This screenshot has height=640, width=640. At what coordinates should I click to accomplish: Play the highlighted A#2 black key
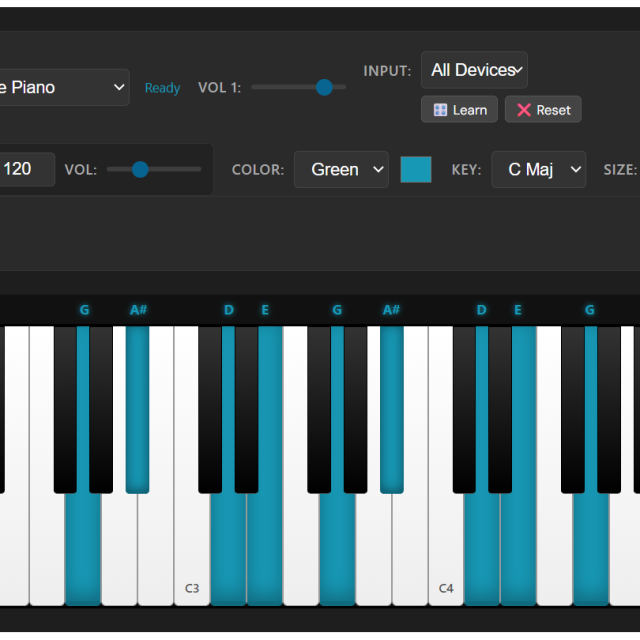tap(138, 409)
